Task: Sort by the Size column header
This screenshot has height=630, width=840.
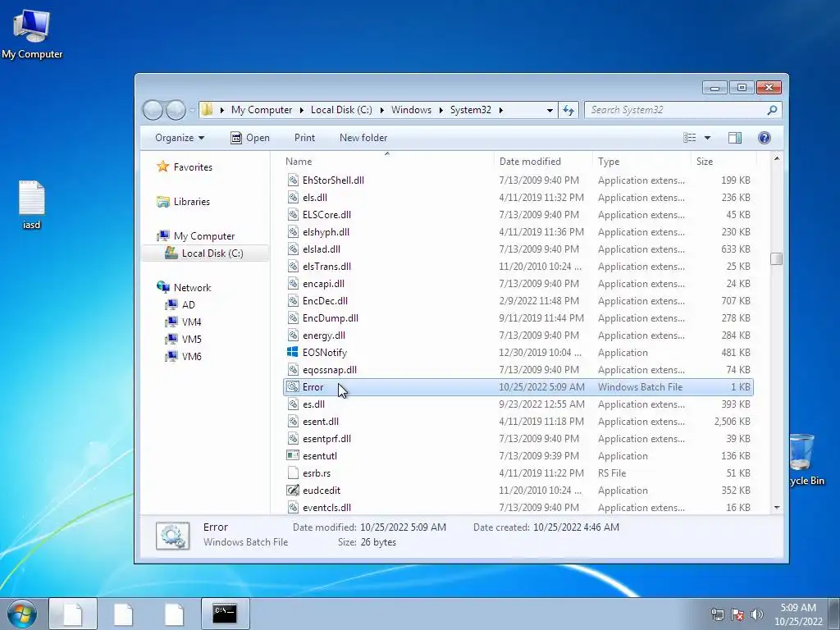Action: (724, 162)
